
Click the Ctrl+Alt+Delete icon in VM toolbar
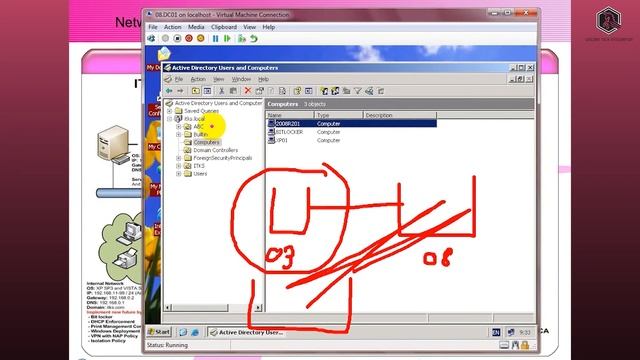[151, 38]
